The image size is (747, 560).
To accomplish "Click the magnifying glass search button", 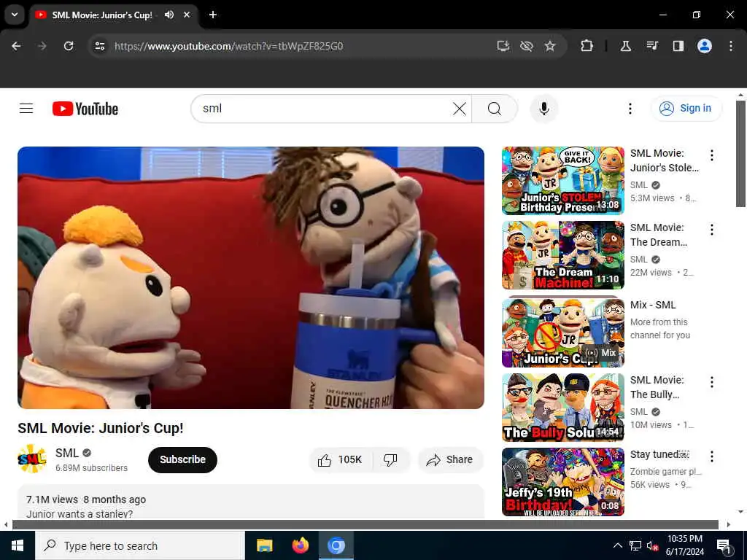I will pos(495,109).
